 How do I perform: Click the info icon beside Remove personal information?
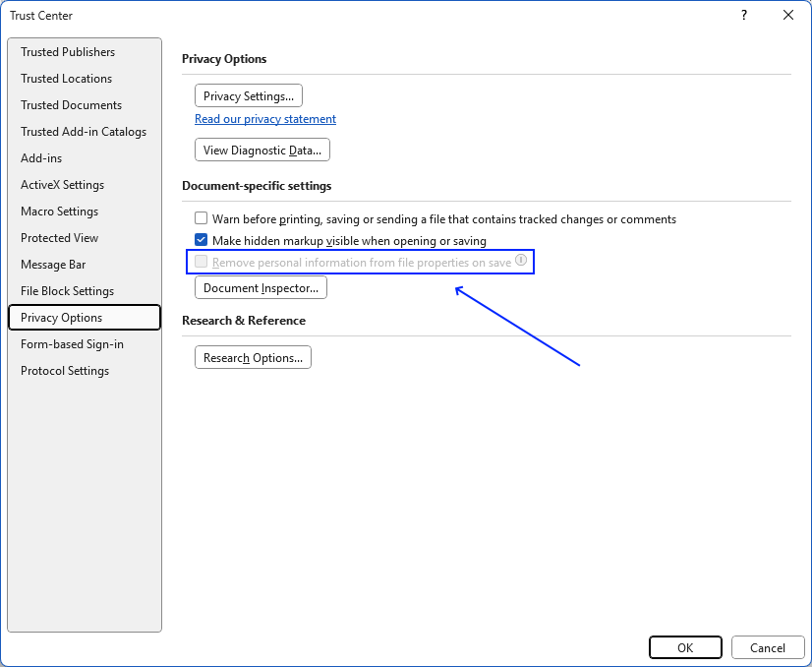521,261
